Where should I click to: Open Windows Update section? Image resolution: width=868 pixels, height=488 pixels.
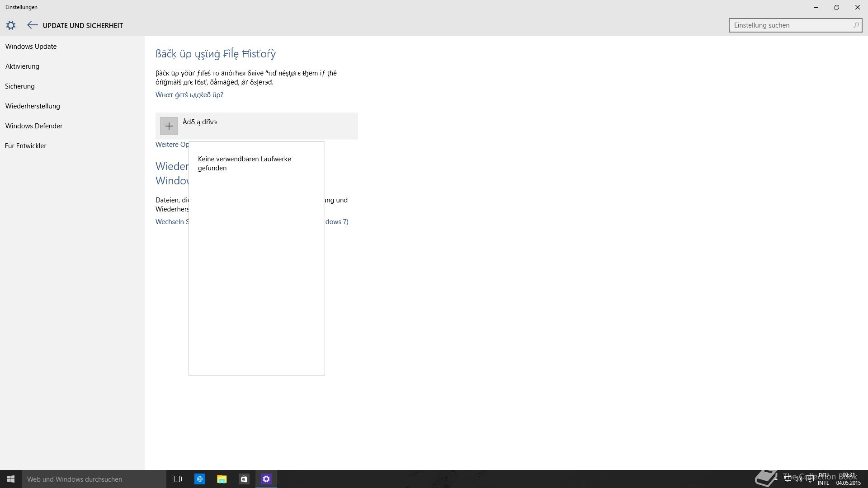pos(31,47)
